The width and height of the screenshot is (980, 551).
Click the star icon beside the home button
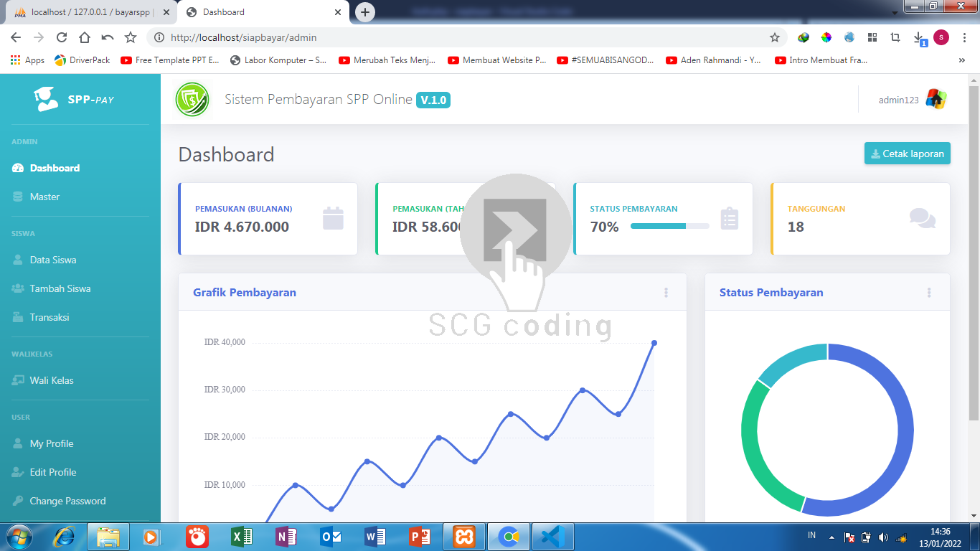[x=131, y=37]
